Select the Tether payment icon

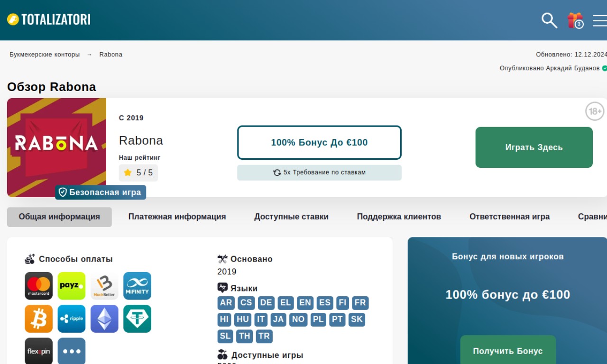click(137, 318)
